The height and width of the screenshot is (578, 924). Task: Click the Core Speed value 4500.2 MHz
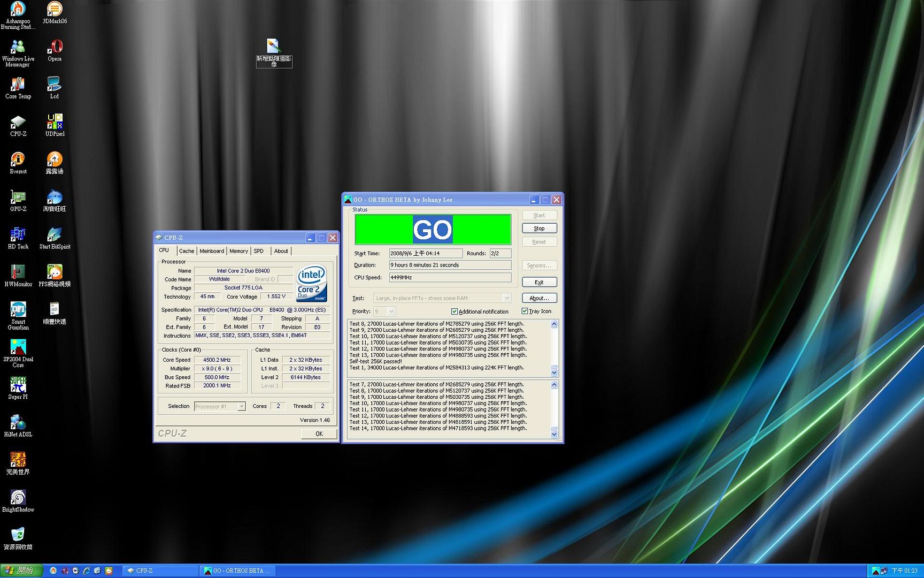pyautogui.click(x=217, y=360)
